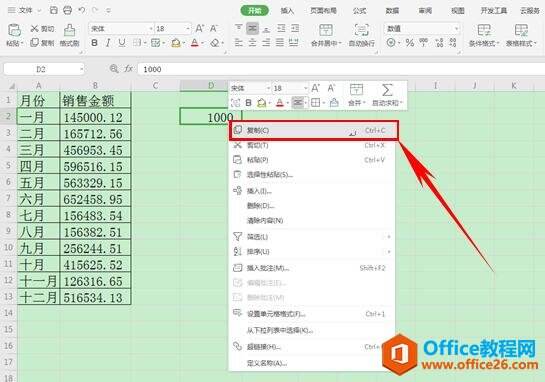The image size is (545, 382).
Task: Click AutoSum (自动求和) on mini toolbar
Action: click(387, 95)
